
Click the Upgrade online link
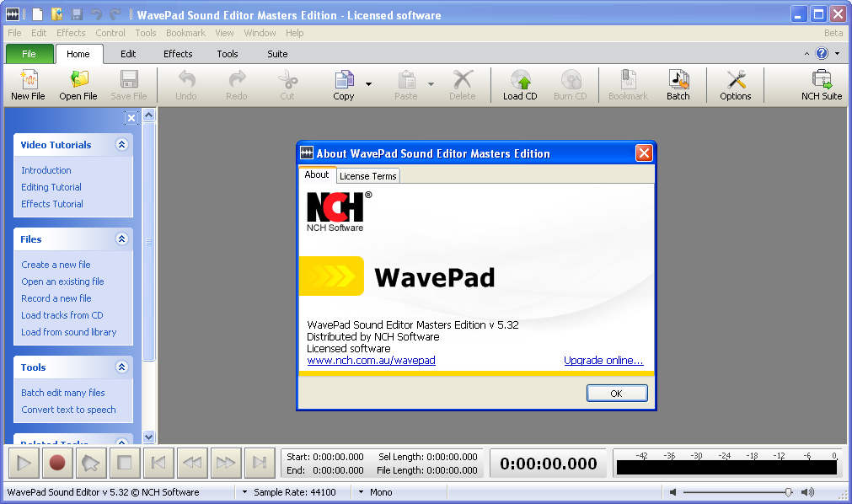[x=603, y=361]
